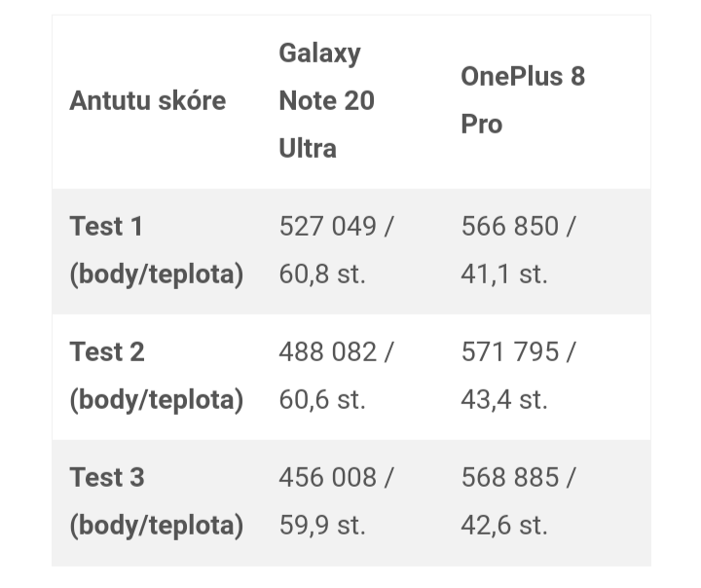
Task: Select the 568 885 score value
Action: point(509,477)
